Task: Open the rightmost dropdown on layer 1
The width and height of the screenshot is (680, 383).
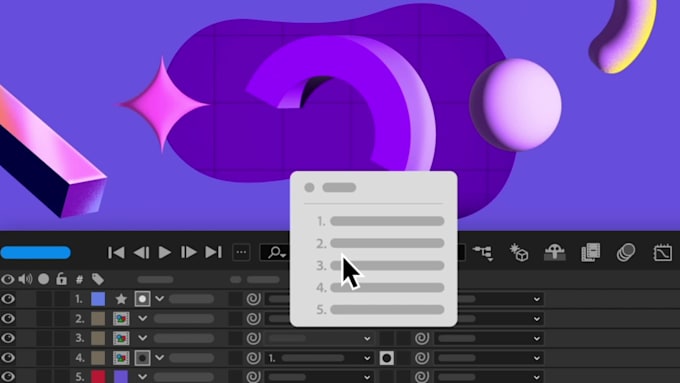Action: pyautogui.click(x=500, y=299)
